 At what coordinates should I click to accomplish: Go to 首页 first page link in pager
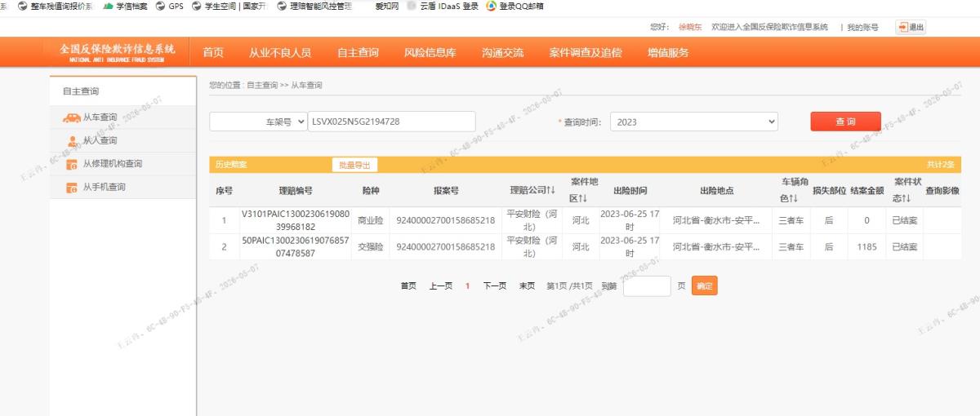tap(408, 286)
